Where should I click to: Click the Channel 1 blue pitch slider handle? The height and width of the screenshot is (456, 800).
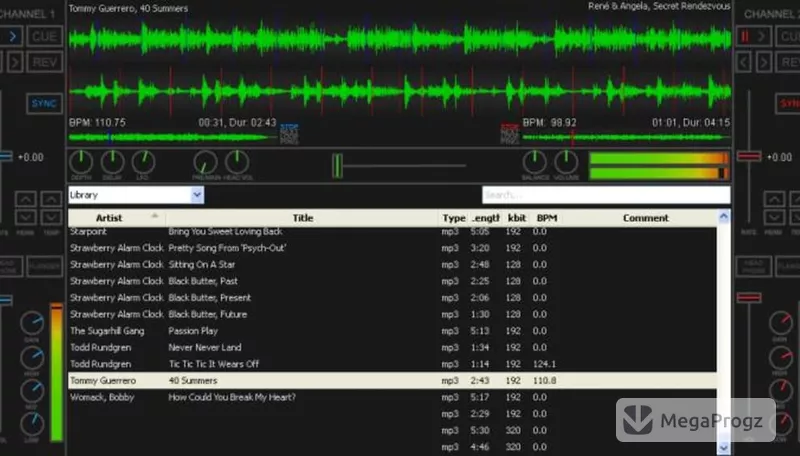coord(6,157)
